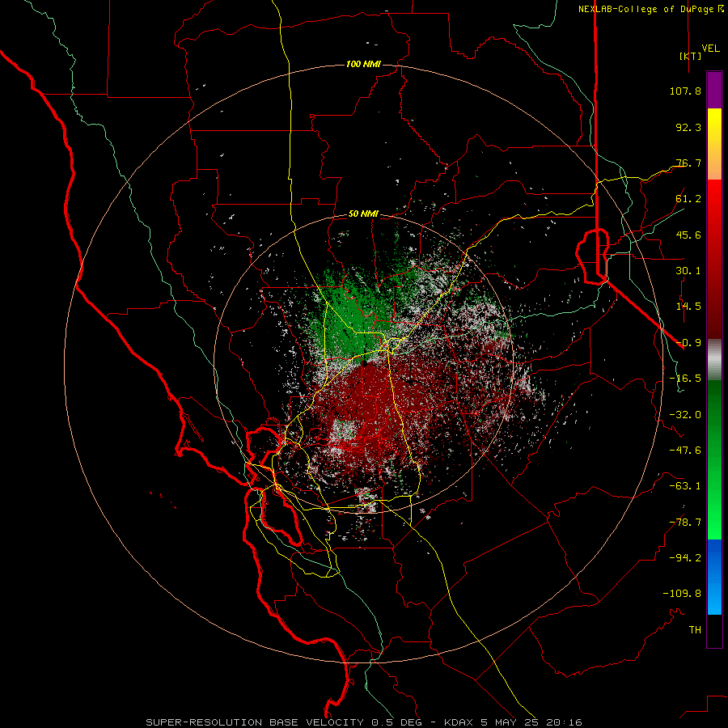
Task: Click the VEL legend title
Action: [x=711, y=49]
